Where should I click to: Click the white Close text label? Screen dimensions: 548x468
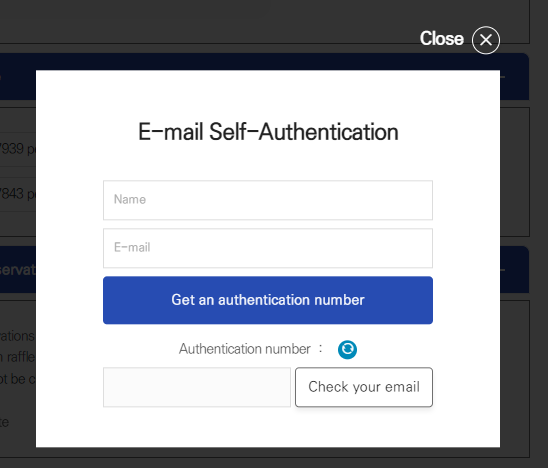tap(442, 38)
